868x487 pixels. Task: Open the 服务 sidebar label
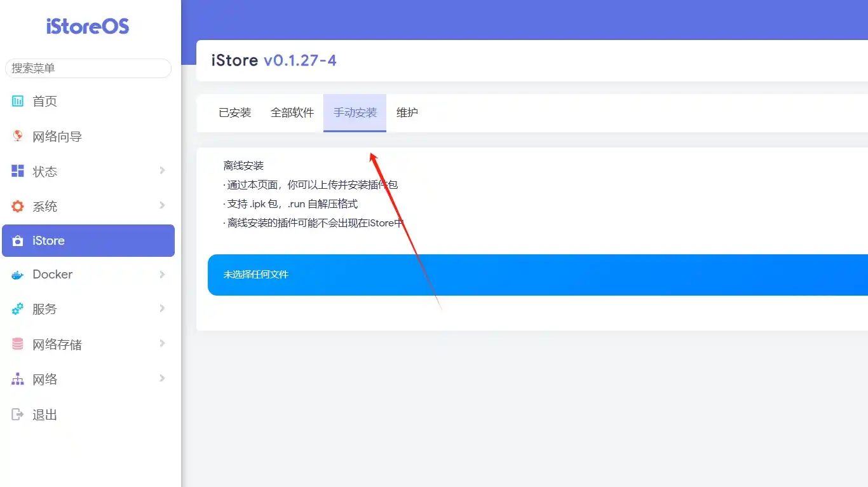(45, 309)
